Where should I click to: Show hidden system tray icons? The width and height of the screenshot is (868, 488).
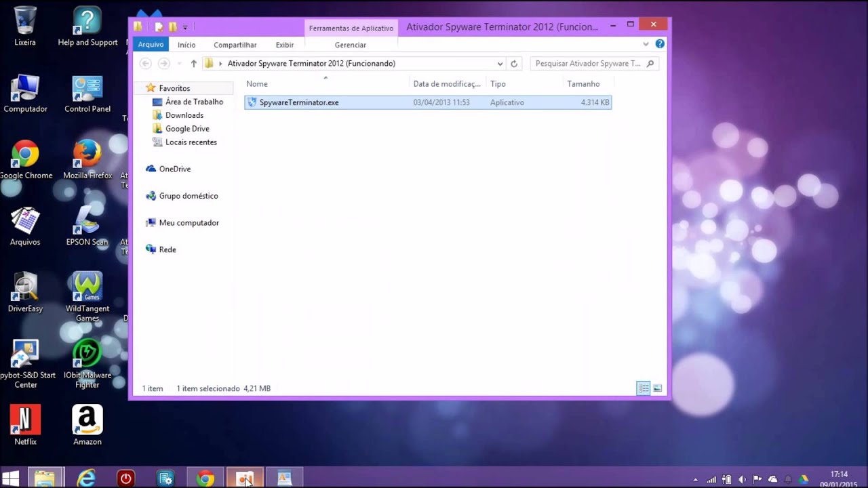tap(695, 480)
